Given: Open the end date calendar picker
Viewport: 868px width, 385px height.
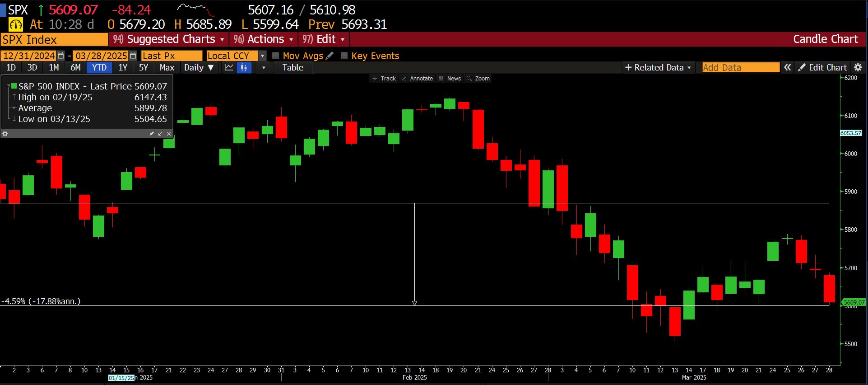Looking at the screenshot, I should (133, 56).
